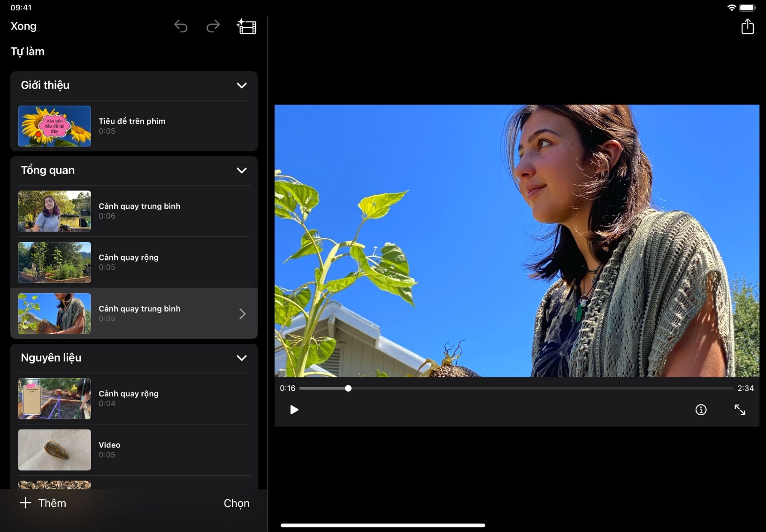Click the playback scrubber handle
This screenshot has height=532, width=766.
[348, 388]
